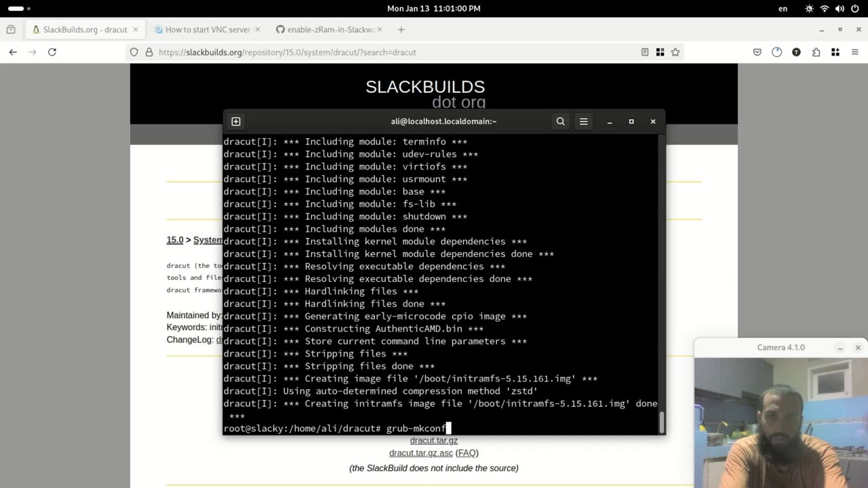Open the clock and calendar menu
This screenshot has width=868, height=488.
(434, 8)
